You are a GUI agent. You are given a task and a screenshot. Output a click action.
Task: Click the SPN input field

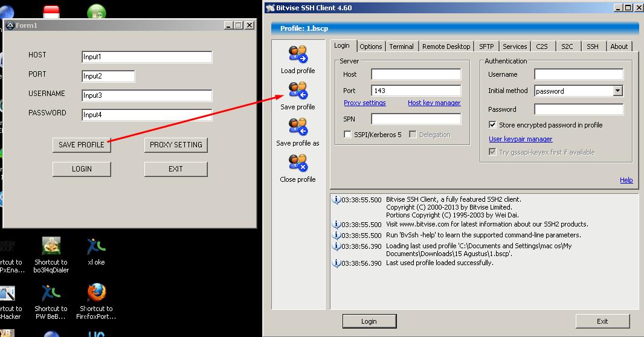click(416, 119)
